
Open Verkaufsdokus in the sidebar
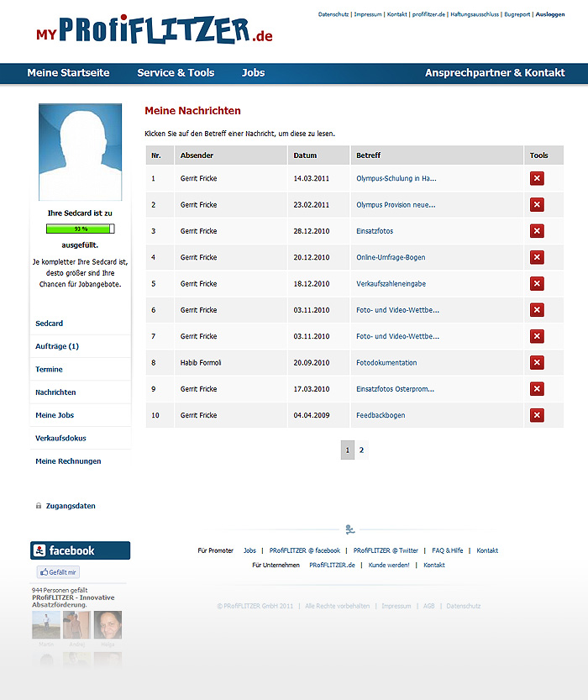point(60,439)
